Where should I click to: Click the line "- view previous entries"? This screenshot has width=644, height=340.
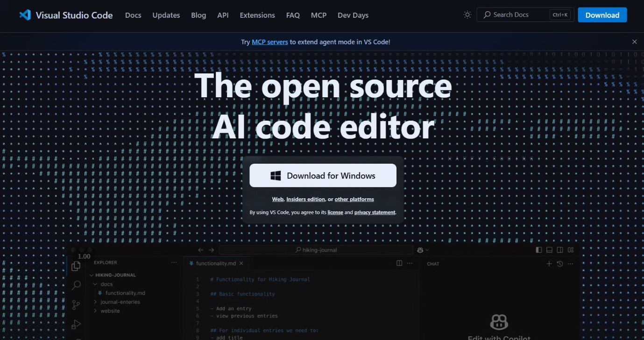(x=244, y=316)
